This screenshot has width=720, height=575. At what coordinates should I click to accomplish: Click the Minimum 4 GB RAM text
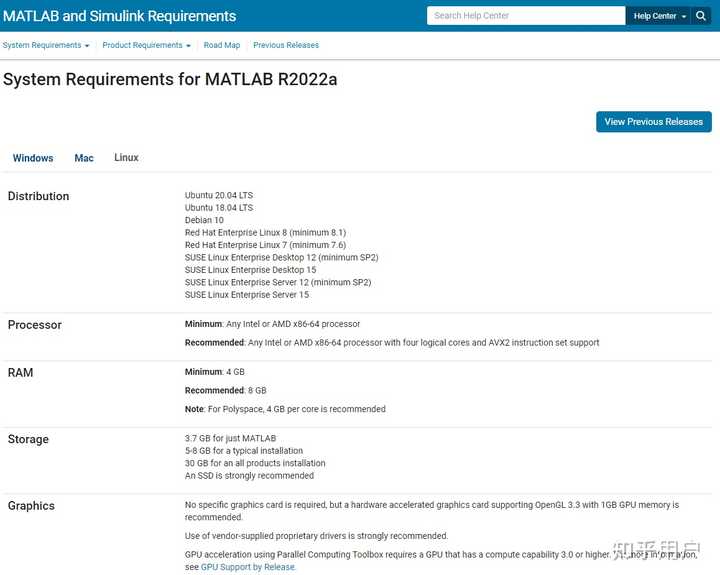(215, 372)
